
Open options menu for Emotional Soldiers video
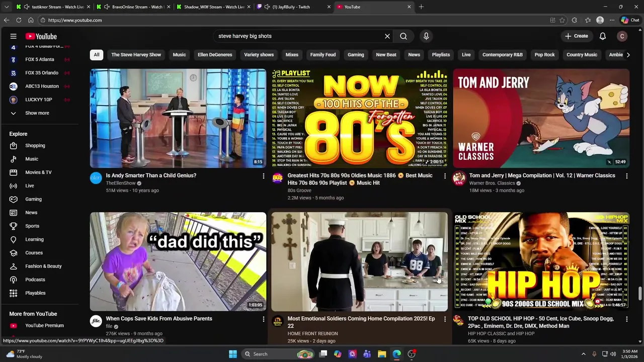point(445,319)
